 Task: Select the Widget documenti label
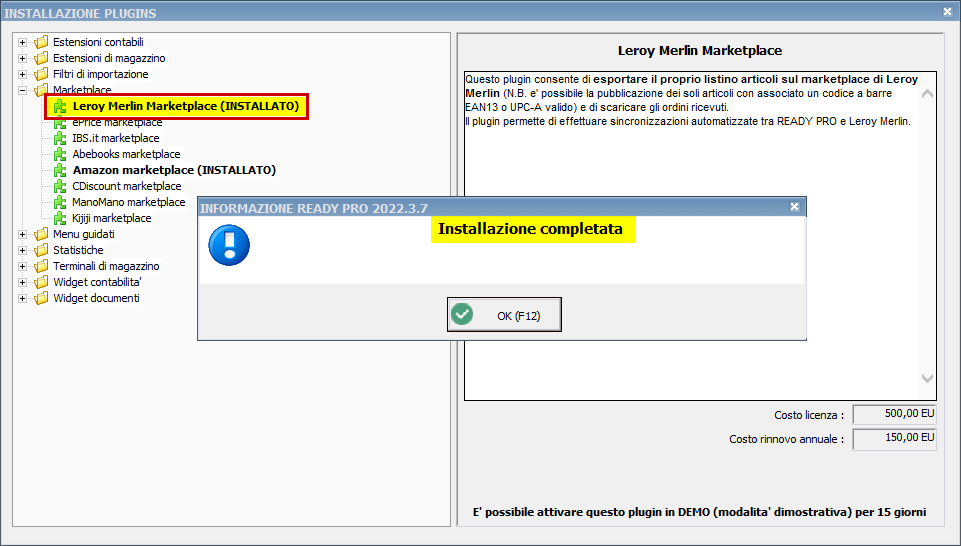click(x=96, y=298)
